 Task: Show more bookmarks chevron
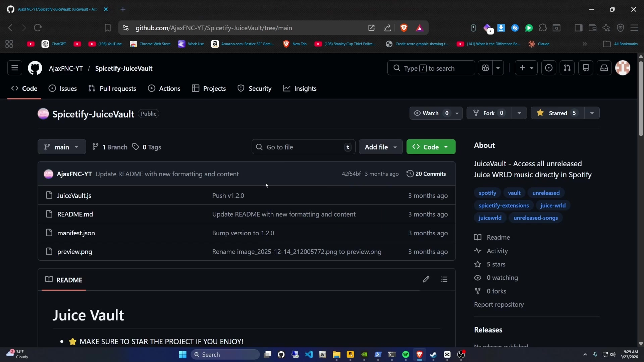point(585,44)
